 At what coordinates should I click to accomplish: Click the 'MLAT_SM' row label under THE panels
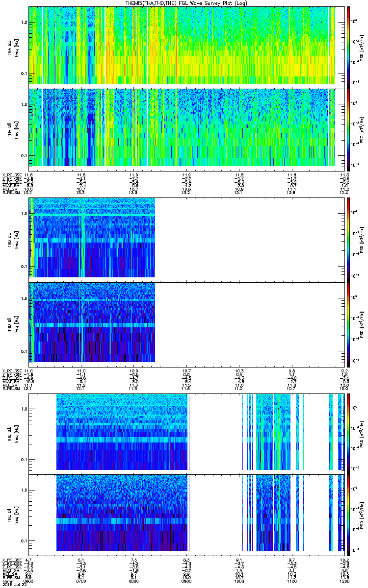click(11, 570)
